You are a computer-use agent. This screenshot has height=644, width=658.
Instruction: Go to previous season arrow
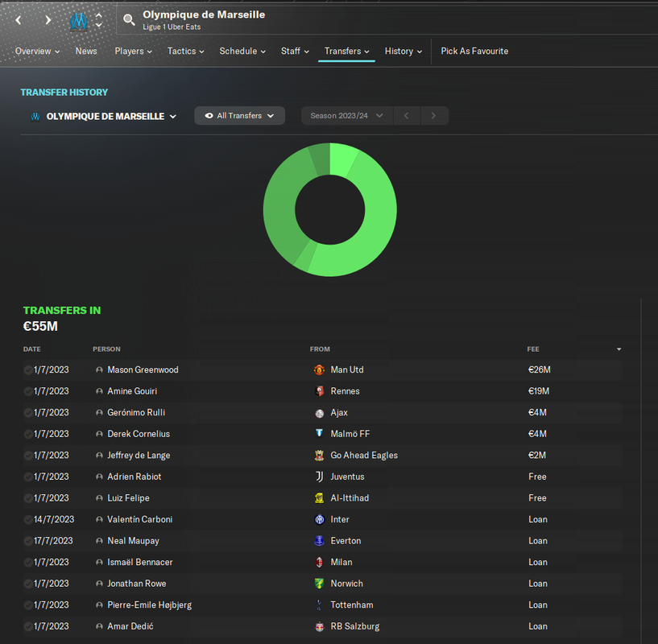(x=406, y=116)
